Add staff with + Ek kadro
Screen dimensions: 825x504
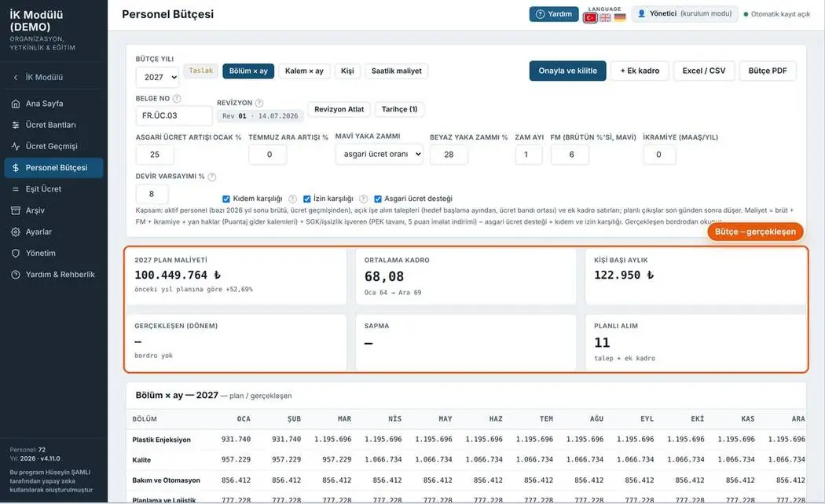pyautogui.click(x=640, y=71)
